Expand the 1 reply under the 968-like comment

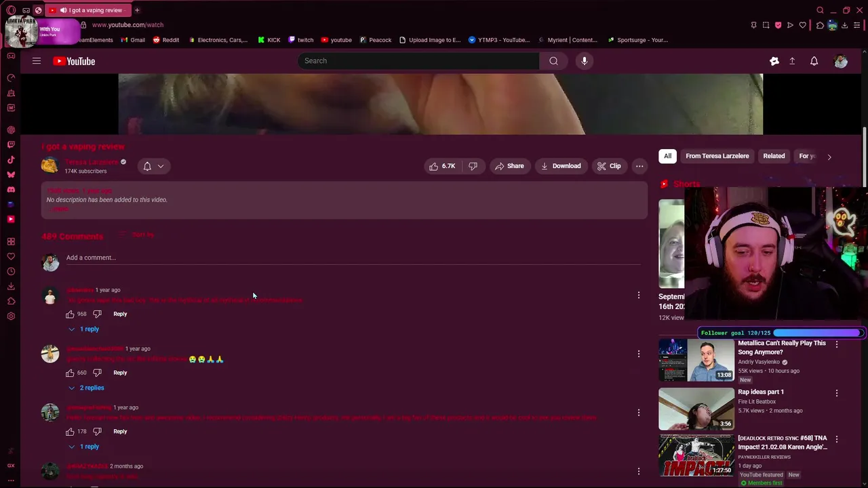click(83, 329)
